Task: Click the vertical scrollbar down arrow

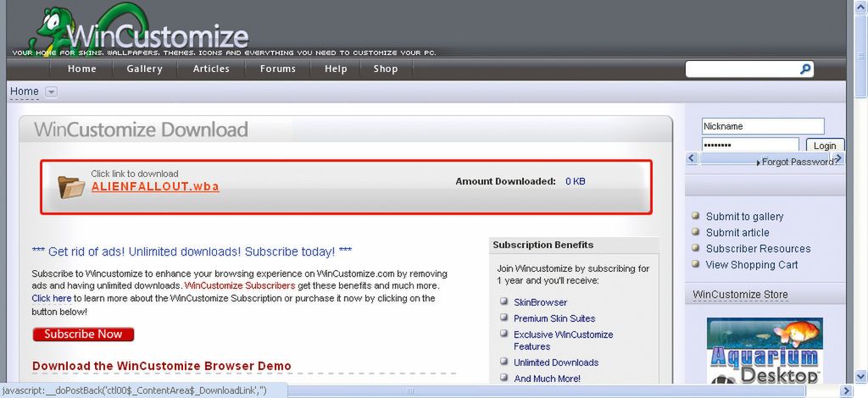Action: tap(861, 376)
